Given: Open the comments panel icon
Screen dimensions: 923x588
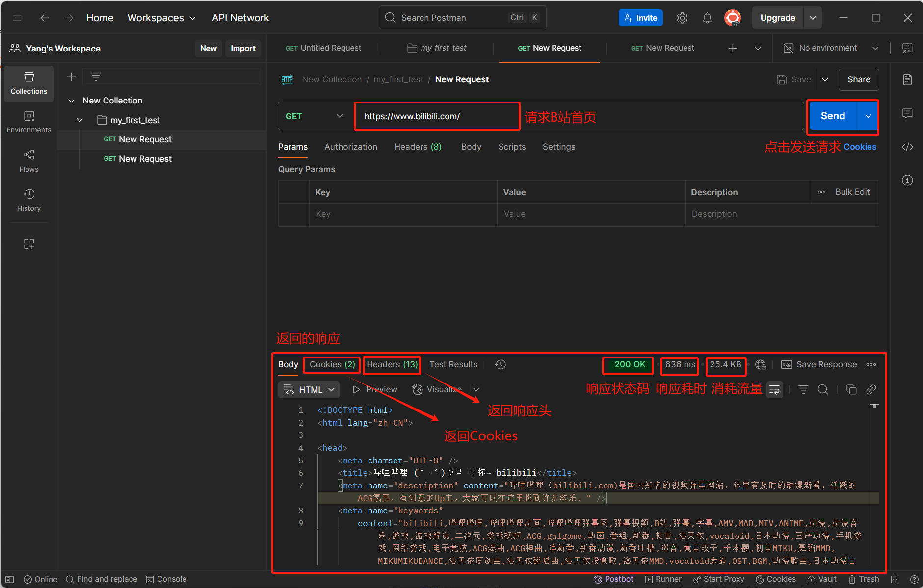Looking at the screenshot, I should coord(907,113).
